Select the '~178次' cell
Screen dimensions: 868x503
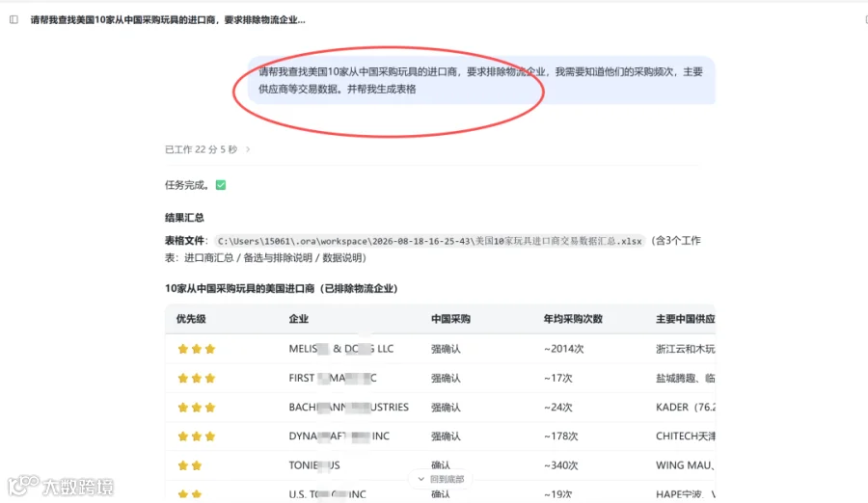[x=560, y=437]
